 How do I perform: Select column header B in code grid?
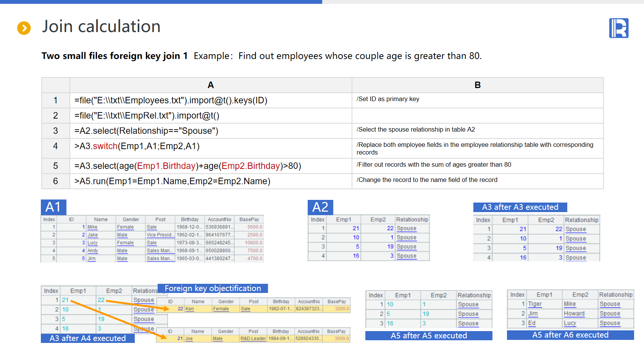point(477,85)
